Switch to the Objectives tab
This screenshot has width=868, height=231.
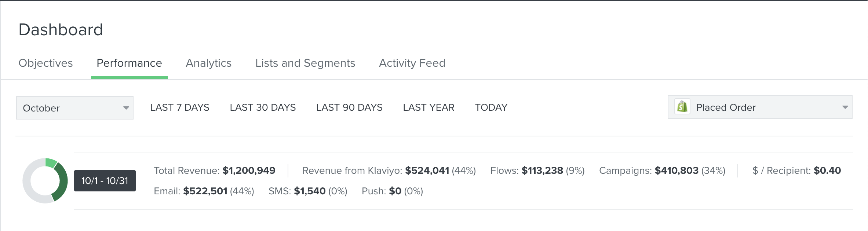pyautogui.click(x=45, y=63)
